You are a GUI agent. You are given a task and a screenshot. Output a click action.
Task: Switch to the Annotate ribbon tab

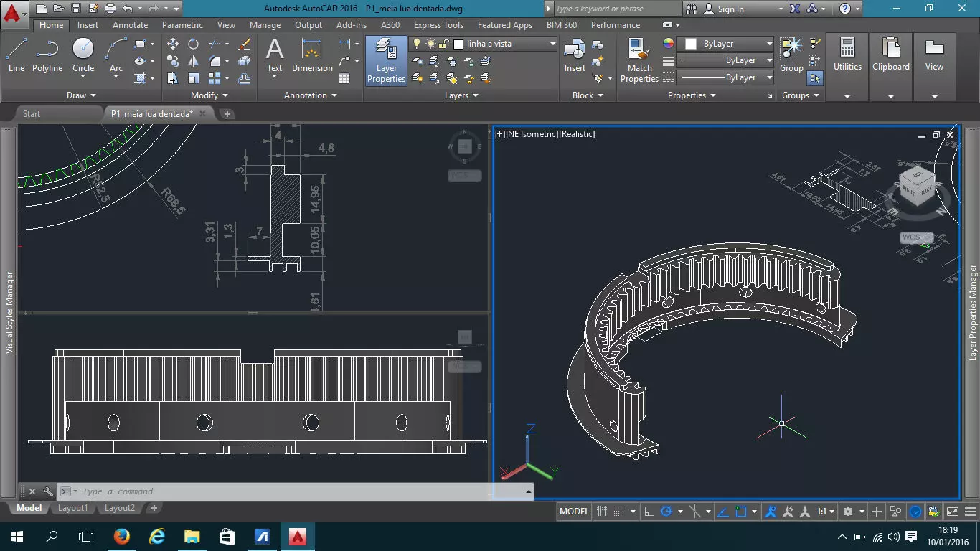(131, 24)
